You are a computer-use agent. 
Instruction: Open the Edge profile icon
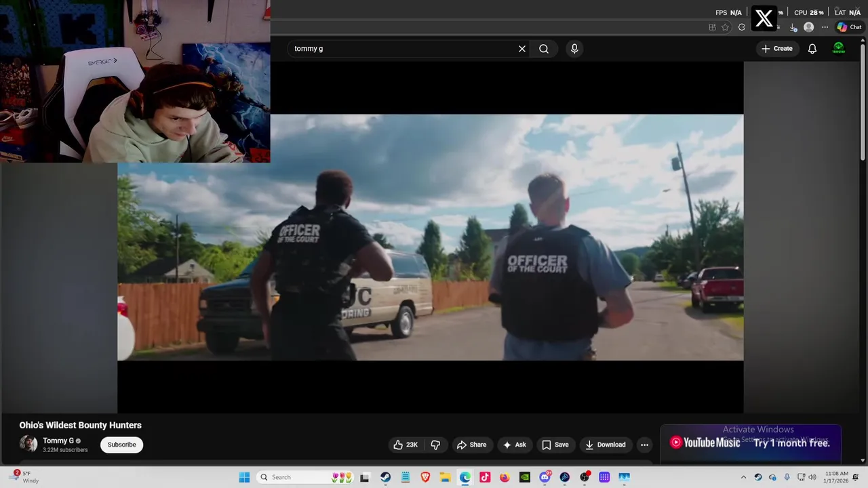(x=808, y=27)
